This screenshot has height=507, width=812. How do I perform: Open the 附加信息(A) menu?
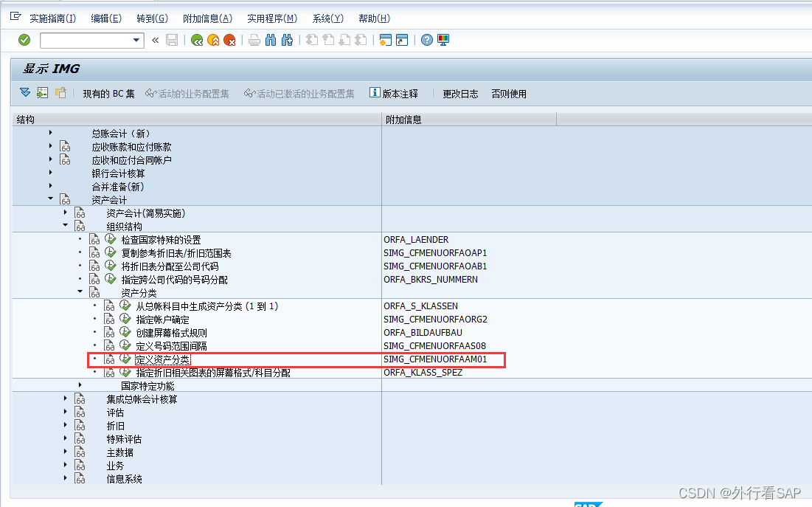(207, 18)
